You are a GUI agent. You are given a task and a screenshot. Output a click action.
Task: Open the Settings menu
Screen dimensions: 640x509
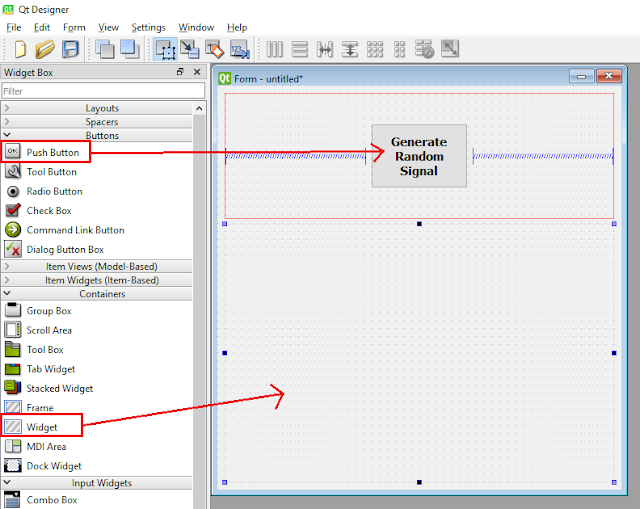click(149, 27)
